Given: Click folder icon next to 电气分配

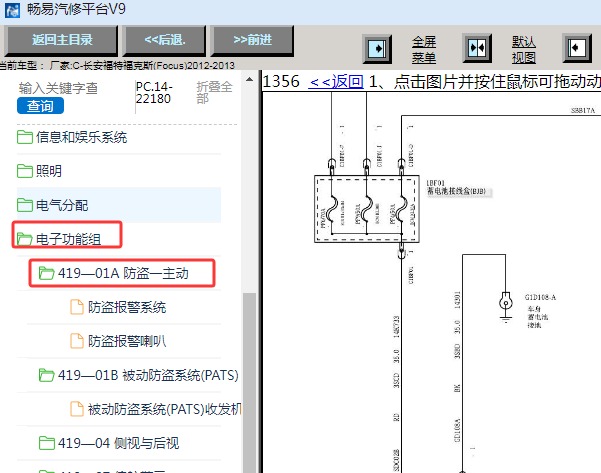Looking at the screenshot, I should 25,205.
